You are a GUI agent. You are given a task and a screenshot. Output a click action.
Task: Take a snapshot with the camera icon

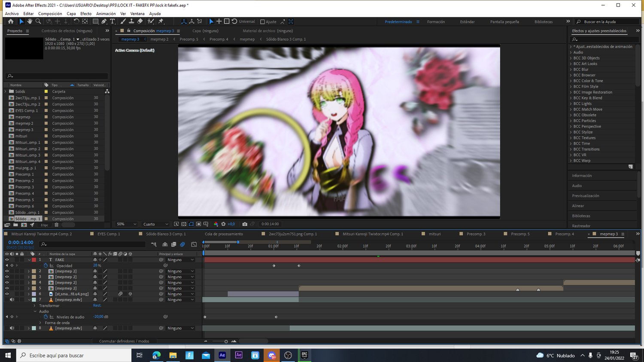click(x=245, y=224)
